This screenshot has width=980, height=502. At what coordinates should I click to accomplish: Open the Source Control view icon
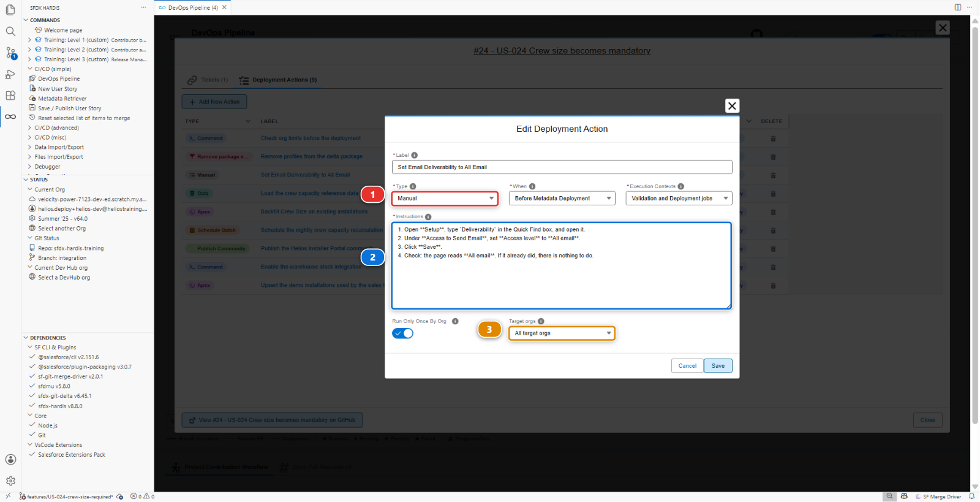pyautogui.click(x=10, y=53)
